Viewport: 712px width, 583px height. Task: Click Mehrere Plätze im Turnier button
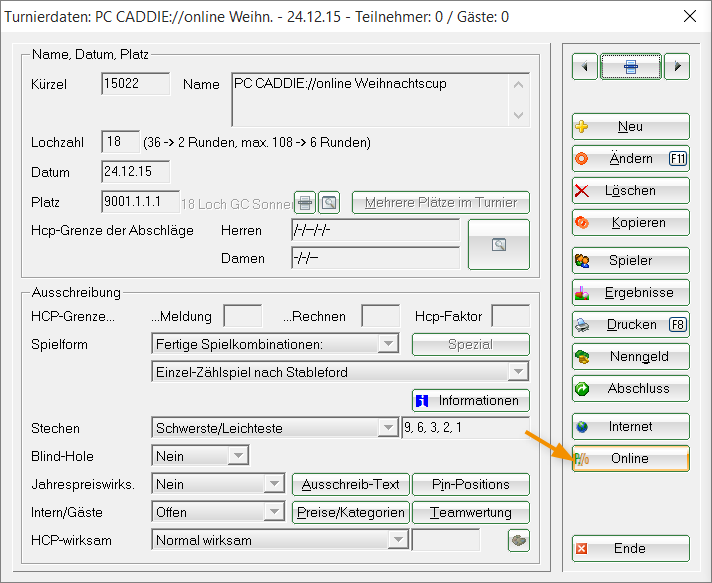(x=440, y=203)
